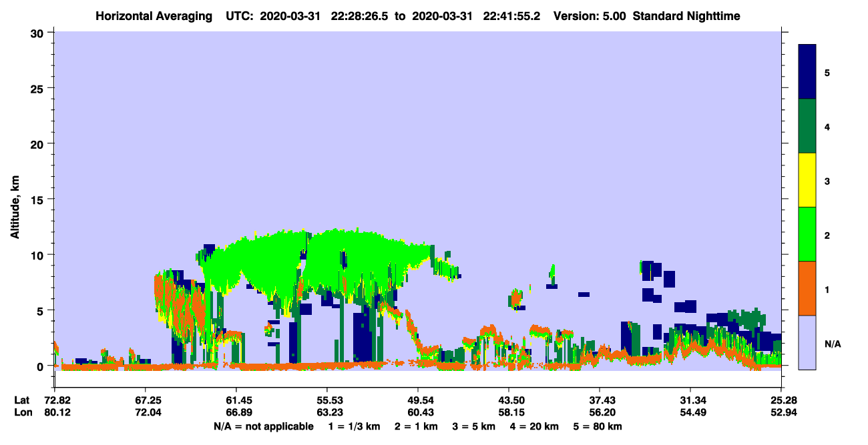Click the N/A = not applicable legend
Screen dimensions: 868x445
coord(264,426)
